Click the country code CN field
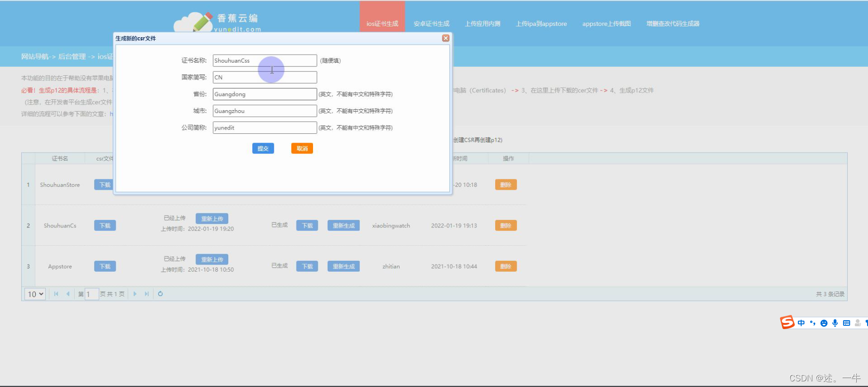Image resolution: width=868 pixels, height=387 pixels. tap(265, 77)
